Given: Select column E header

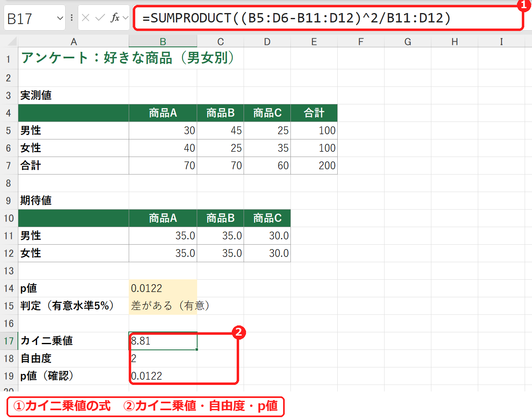Looking at the screenshot, I should [x=314, y=42].
